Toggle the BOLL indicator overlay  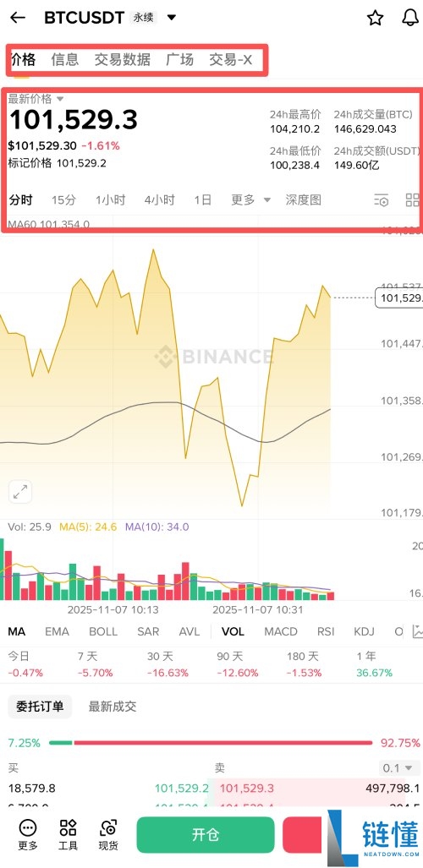103,631
